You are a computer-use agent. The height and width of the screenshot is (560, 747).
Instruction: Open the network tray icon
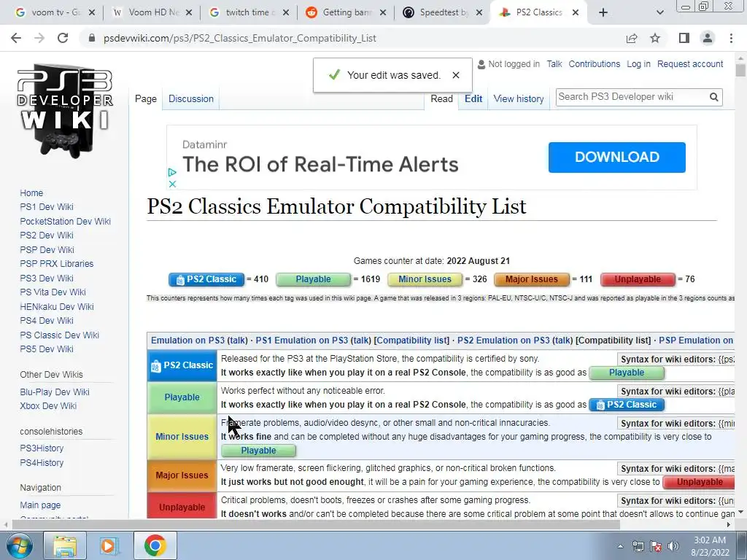tap(638, 546)
